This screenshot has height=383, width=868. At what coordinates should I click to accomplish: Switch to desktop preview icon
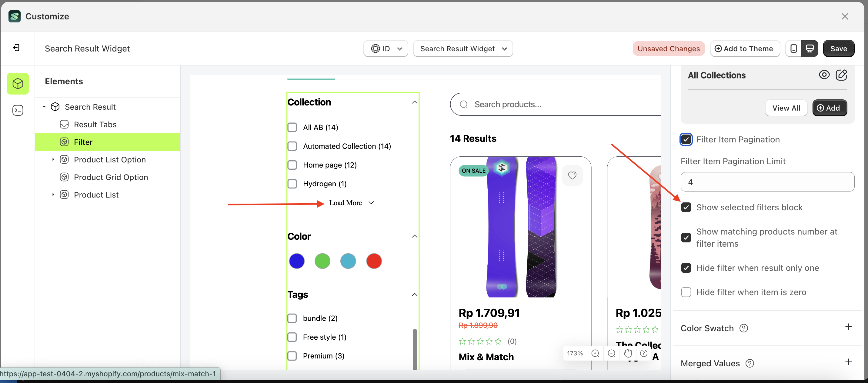click(810, 48)
